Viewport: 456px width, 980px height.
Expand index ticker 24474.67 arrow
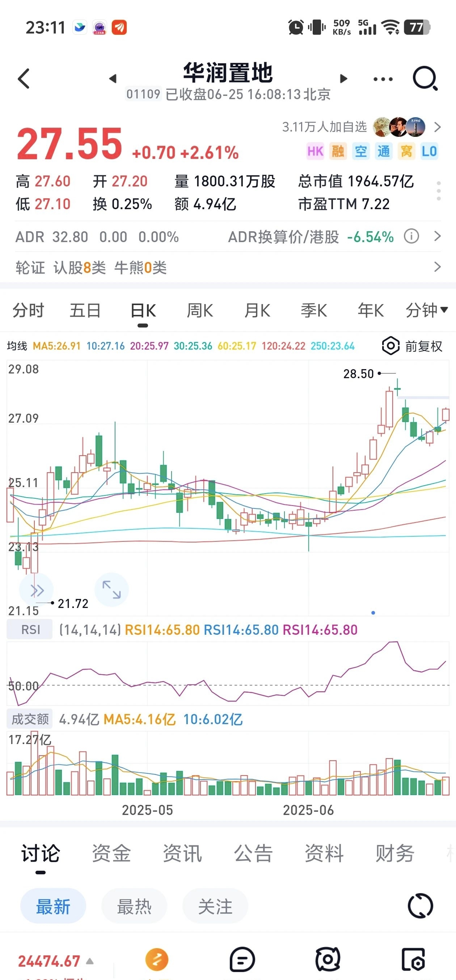pyautogui.click(x=90, y=961)
